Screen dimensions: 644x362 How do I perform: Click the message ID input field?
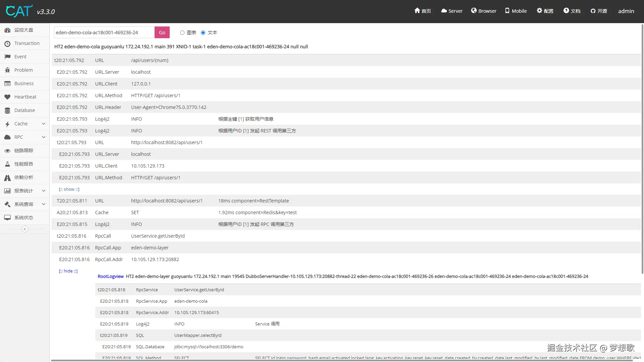coord(104,33)
